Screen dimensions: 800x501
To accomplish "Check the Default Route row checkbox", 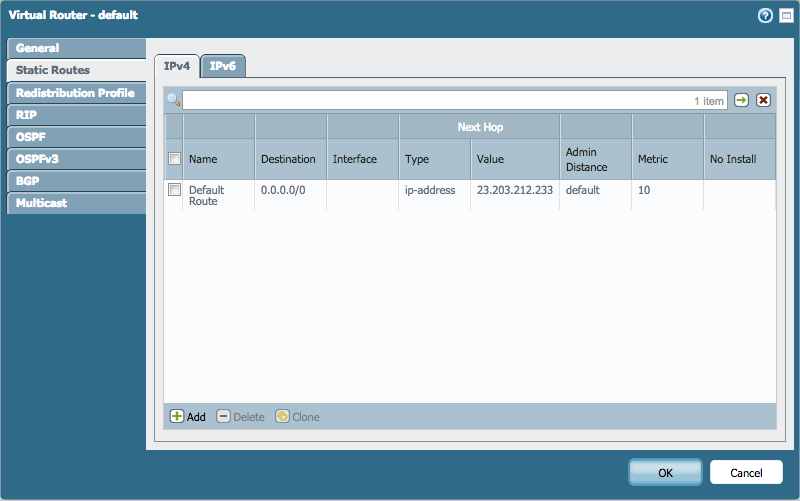I will click(174, 189).
